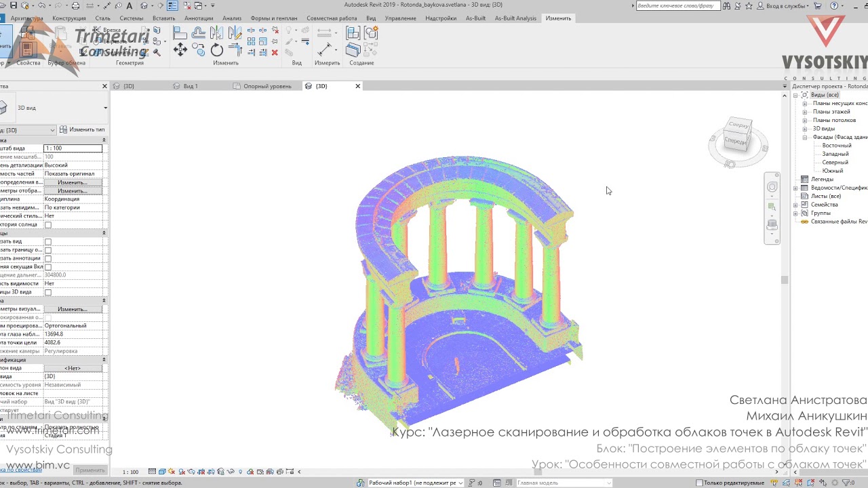The height and width of the screenshot is (488, 868).
Task: Toggle the annotation crop checkbox
Action: pyautogui.click(x=48, y=259)
